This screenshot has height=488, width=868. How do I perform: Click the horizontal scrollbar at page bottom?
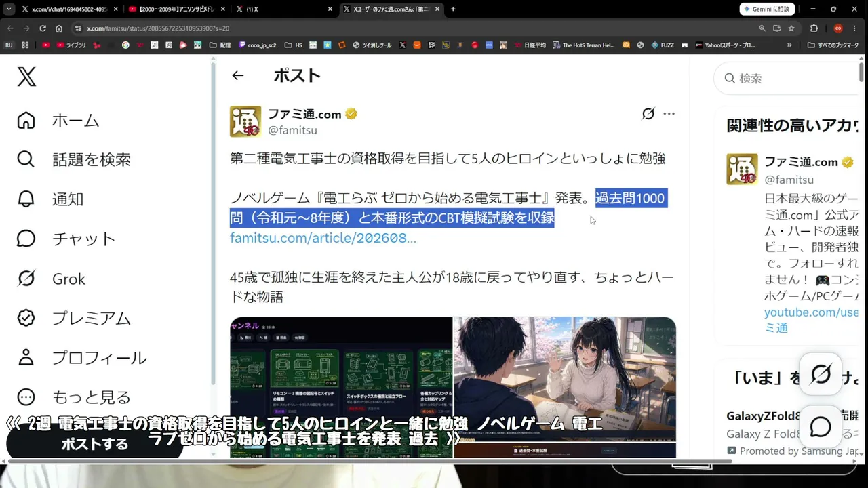(370, 461)
